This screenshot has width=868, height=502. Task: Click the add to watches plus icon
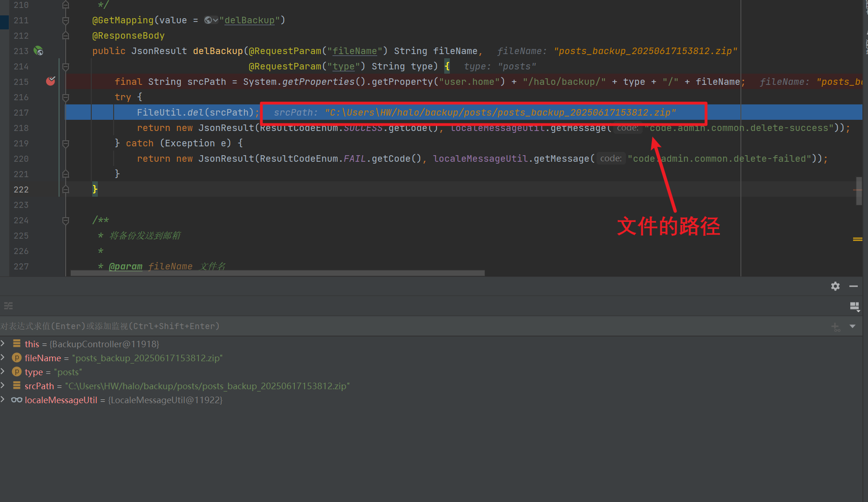[x=836, y=327]
